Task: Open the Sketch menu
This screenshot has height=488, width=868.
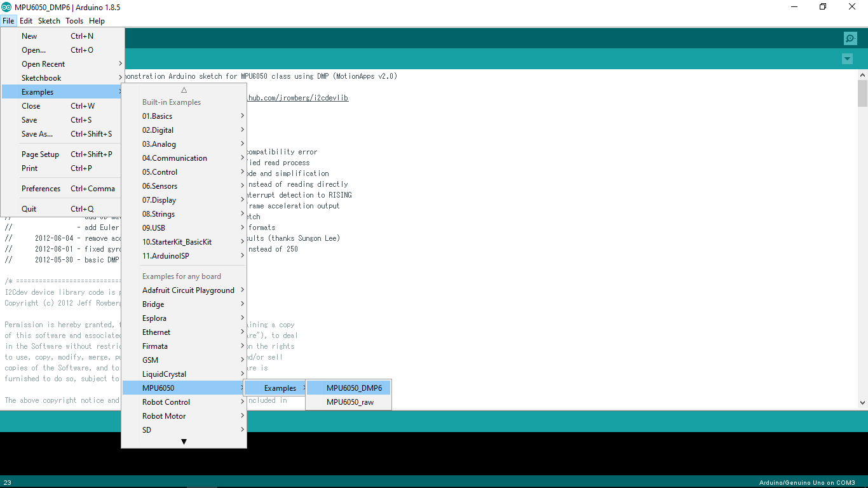Action: 49,21
